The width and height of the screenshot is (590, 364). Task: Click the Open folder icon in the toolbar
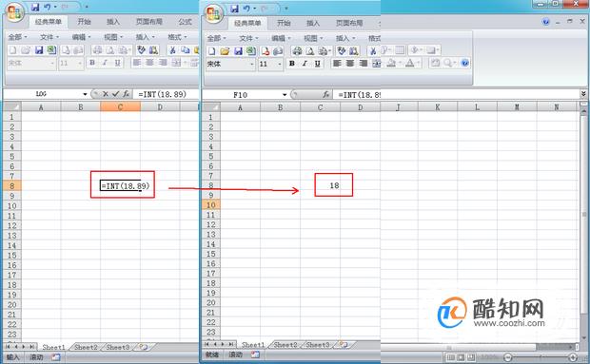click(225, 51)
